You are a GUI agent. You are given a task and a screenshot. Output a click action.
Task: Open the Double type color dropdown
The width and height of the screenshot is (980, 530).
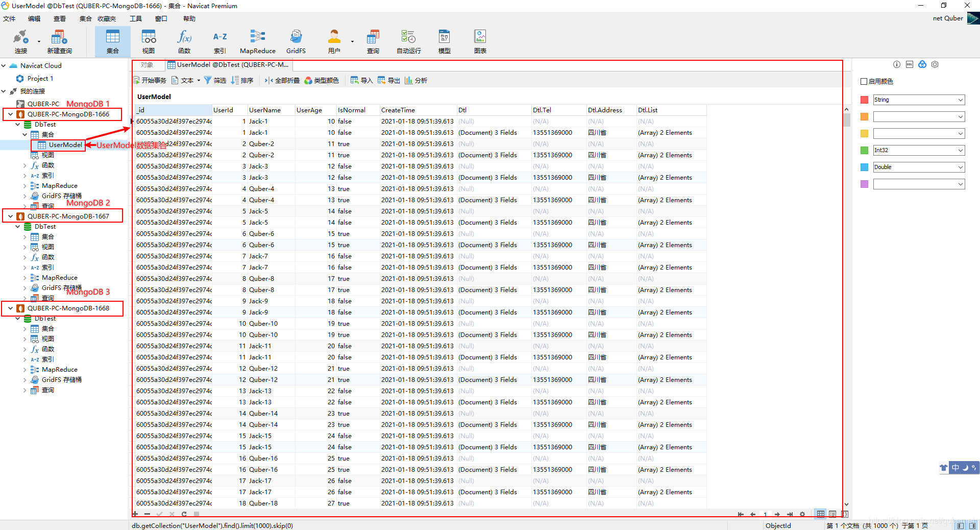pyautogui.click(x=919, y=167)
